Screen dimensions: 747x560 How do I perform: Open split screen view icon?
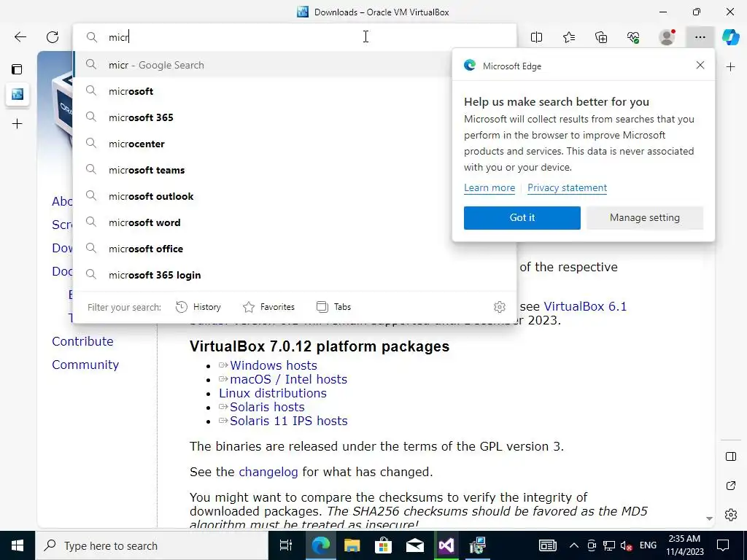pyautogui.click(x=536, y=37)
